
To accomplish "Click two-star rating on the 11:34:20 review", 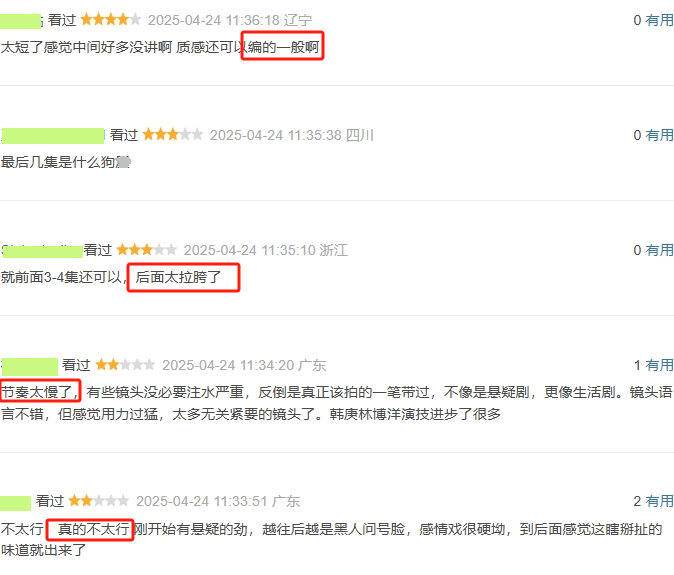I will tap(125, 365).
